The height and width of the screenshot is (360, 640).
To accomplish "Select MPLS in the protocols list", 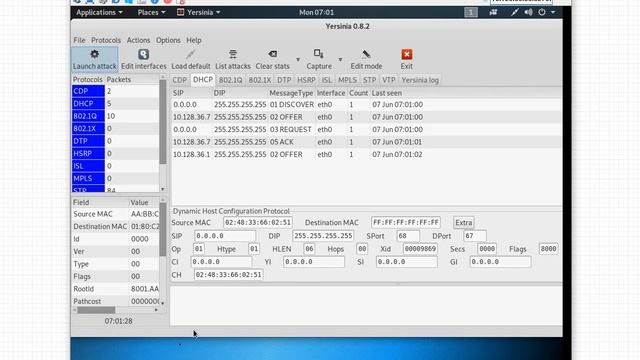I will (x=88, y=178).
